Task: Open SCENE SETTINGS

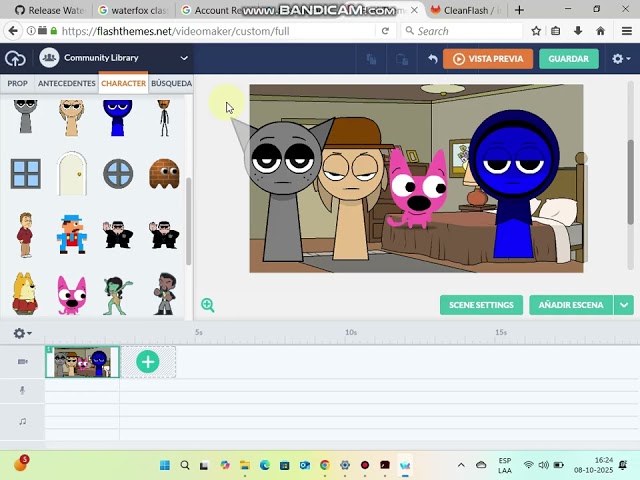Action: [x=481, y=305]
